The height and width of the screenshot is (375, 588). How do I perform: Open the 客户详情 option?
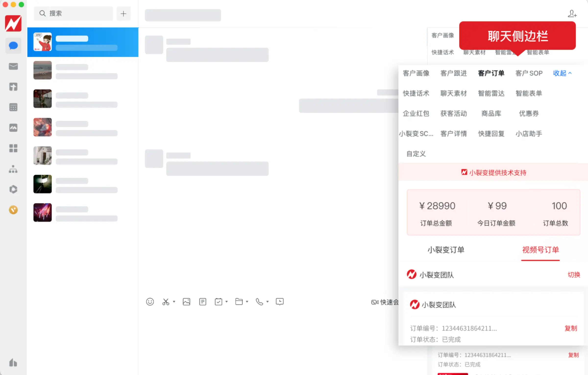click(453, 134)
